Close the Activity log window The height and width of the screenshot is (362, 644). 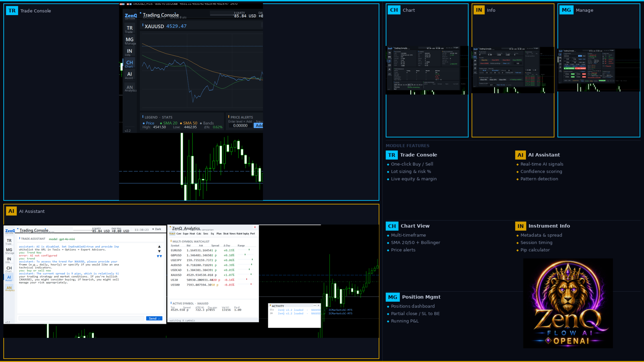(318, 305)
